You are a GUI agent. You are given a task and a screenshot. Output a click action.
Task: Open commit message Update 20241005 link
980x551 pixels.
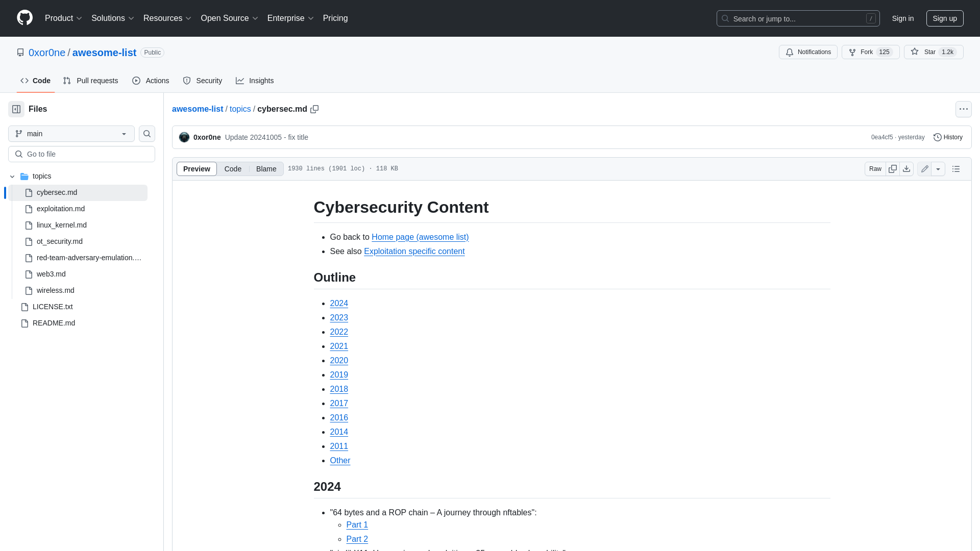(266, 137)
